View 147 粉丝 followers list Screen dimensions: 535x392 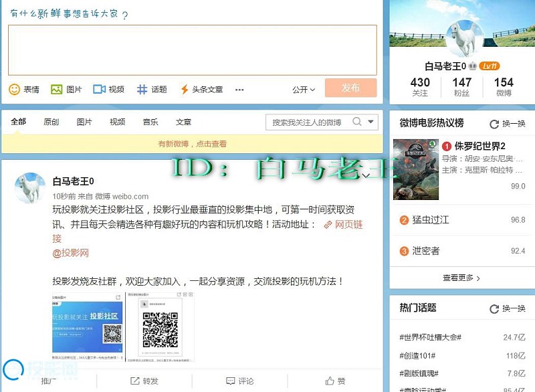(462, 87)
